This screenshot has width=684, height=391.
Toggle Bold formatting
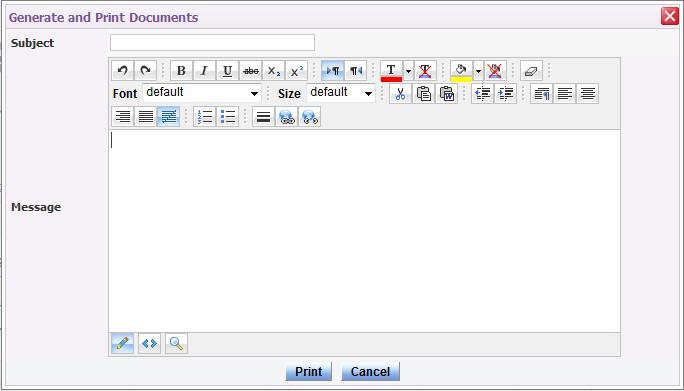pyautogui.click(x=181, y=71)
